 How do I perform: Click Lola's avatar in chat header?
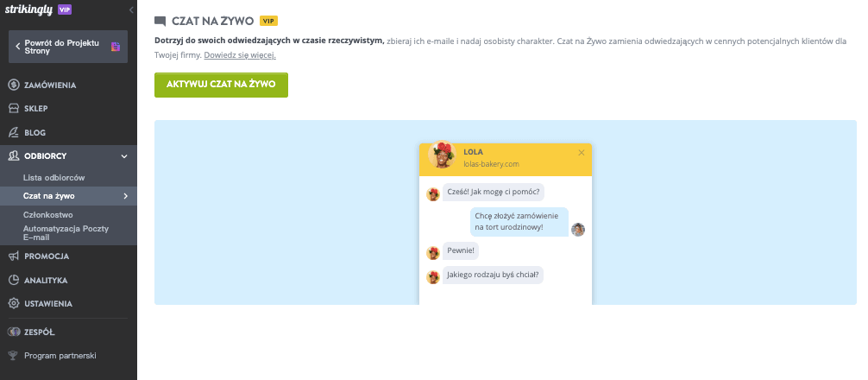442,156
